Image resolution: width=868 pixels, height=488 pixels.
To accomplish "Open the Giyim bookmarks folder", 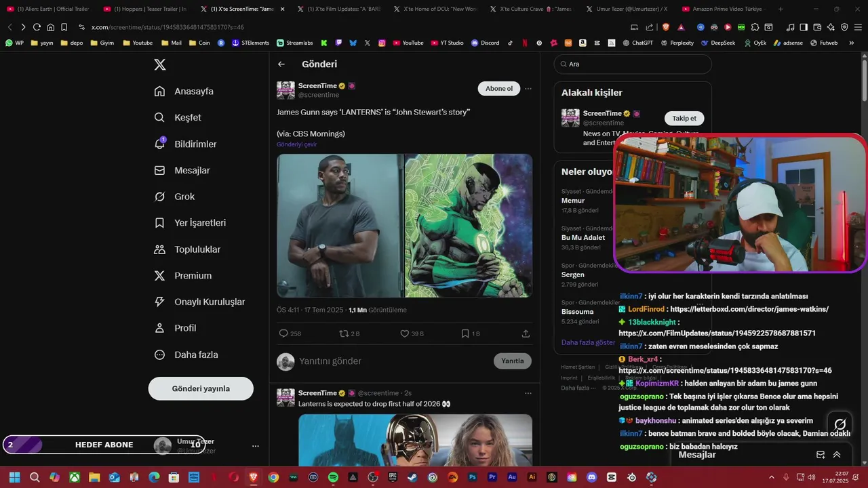I will 102,43.
